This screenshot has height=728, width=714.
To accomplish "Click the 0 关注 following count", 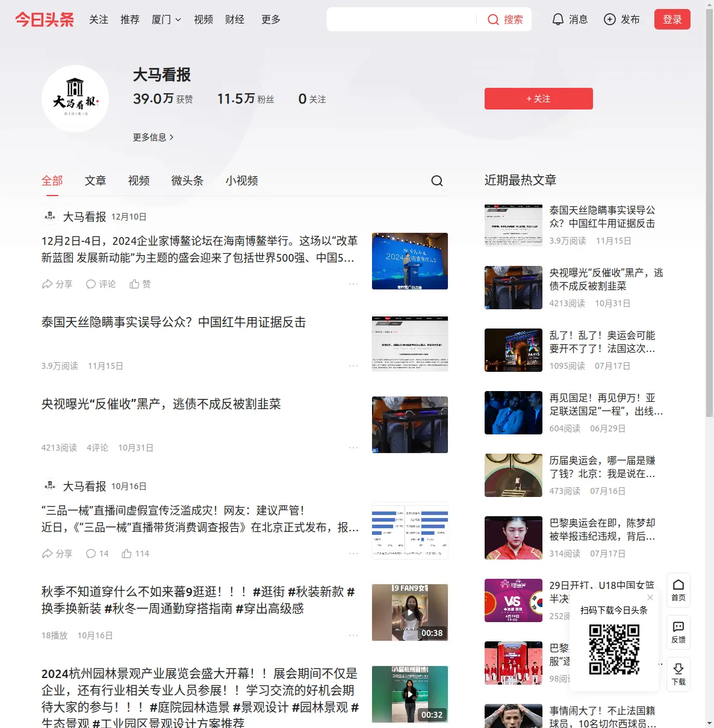I will click(x=312, y=99).
